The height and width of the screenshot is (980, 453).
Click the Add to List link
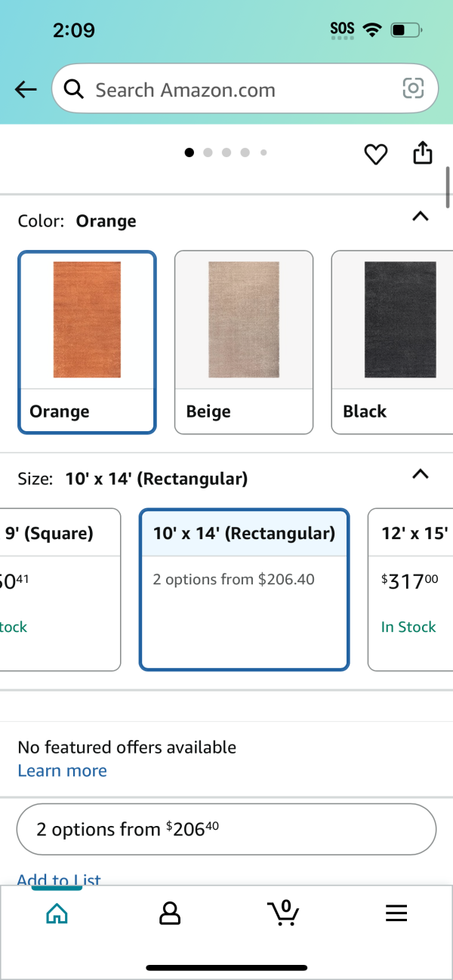pos(59,880)
